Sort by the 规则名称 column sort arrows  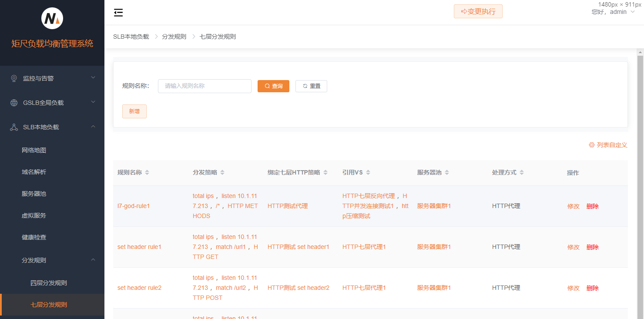click(147, 173)
